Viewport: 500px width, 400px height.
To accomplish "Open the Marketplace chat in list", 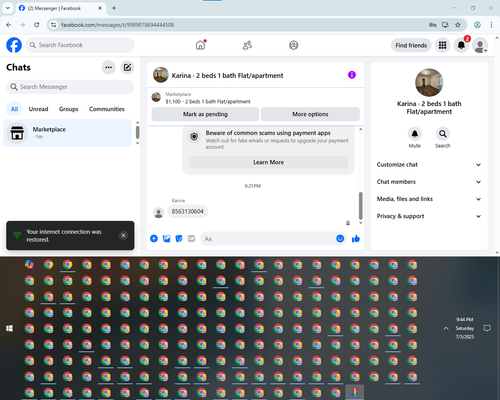I will [68, 133].
